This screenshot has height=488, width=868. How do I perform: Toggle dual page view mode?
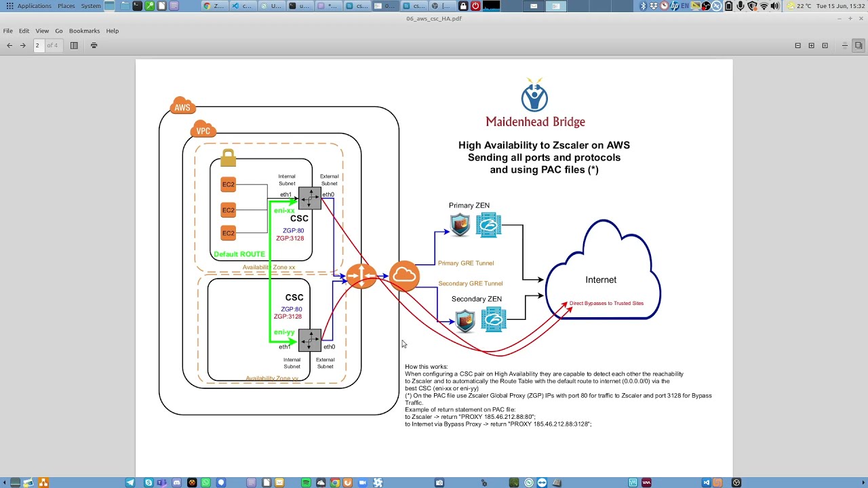859,45
